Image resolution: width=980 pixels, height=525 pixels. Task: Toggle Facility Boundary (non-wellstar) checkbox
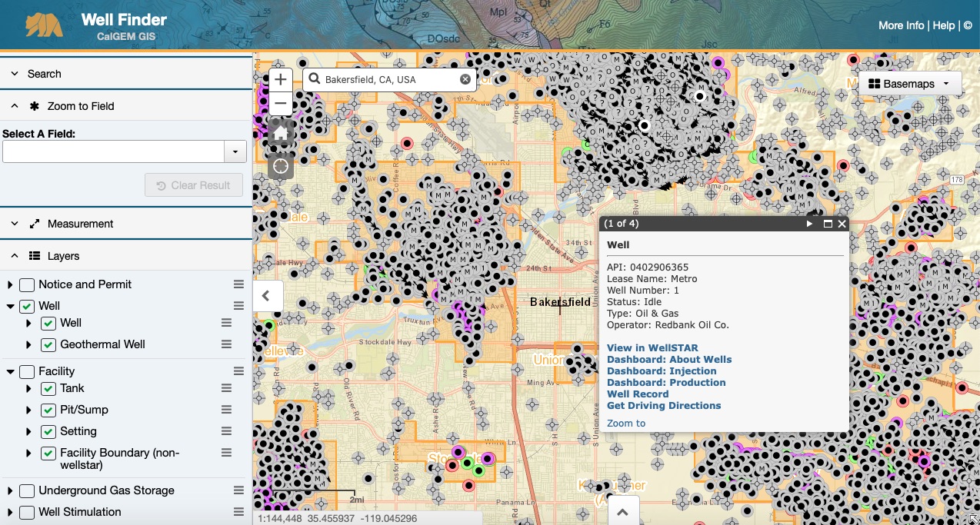click(48, 453)
